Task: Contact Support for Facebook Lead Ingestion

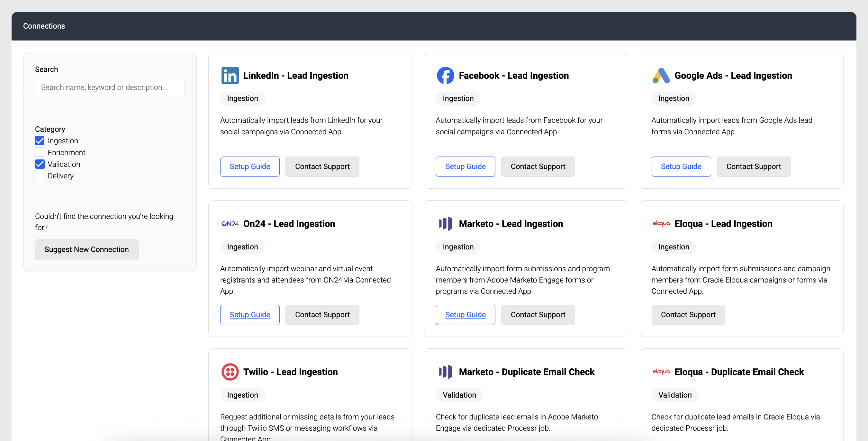Action: 538,166
